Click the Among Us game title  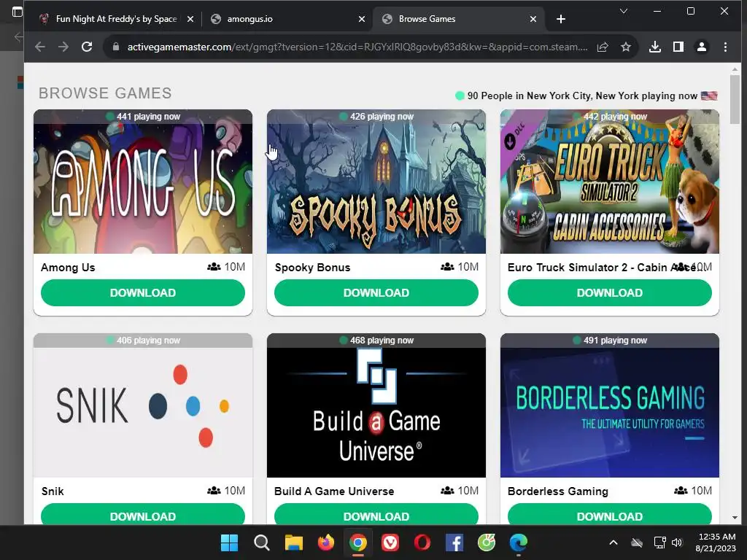68,267
